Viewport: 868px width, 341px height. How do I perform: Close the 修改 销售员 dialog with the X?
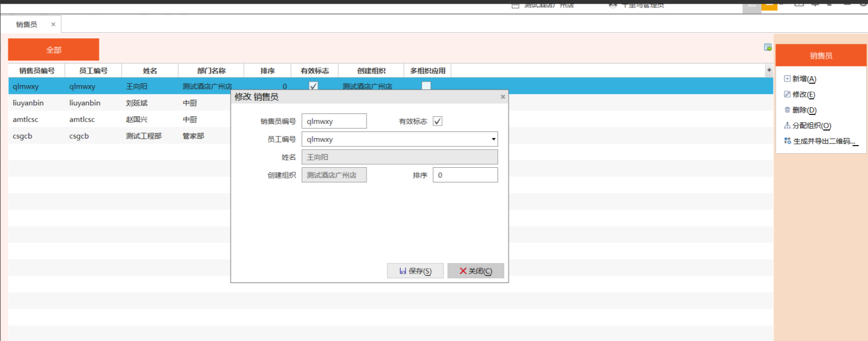click(502, 97)
